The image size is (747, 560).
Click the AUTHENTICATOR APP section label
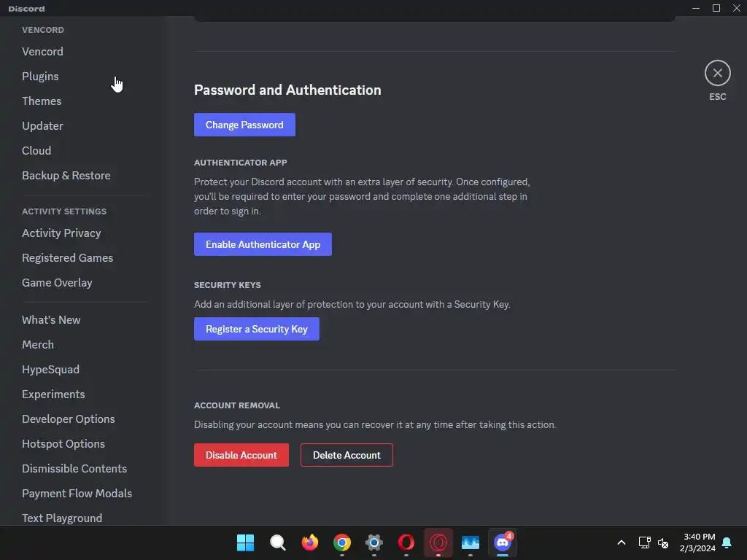[240, 163]
